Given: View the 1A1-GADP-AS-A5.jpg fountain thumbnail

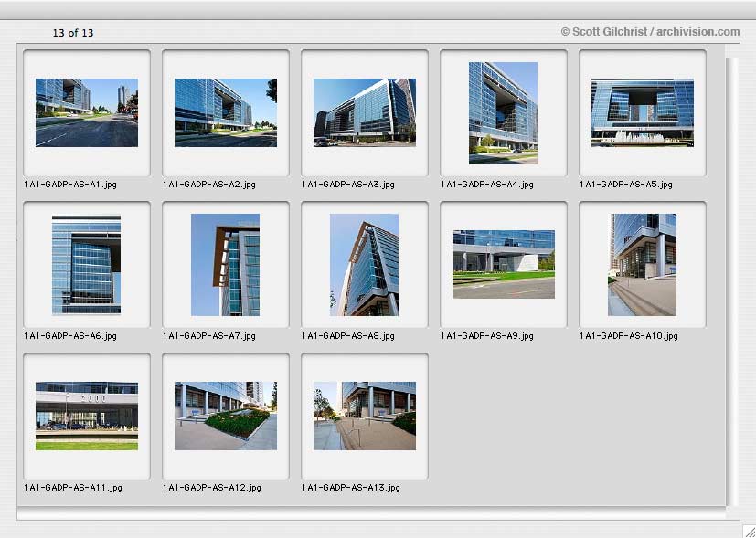Looking at the screenshot, I should pyautogui.click(x=643, y=112).
